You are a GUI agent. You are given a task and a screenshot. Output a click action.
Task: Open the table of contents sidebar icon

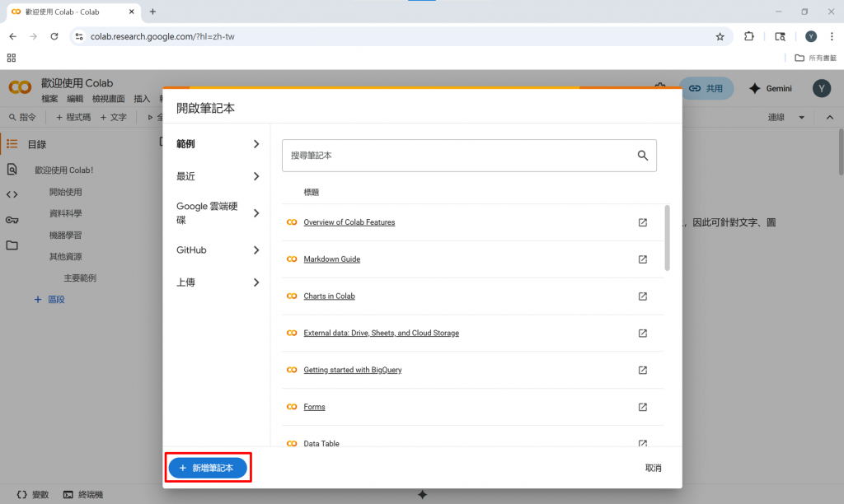click(x=12, y=143)
